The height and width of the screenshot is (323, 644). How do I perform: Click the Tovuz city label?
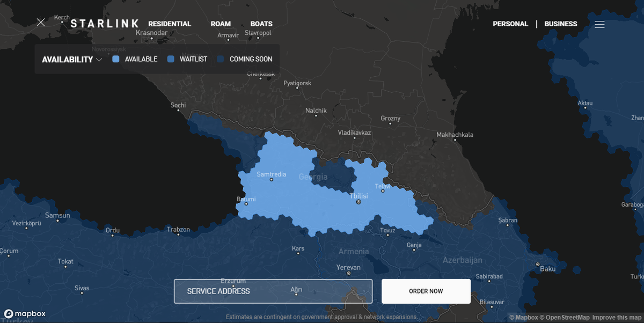[x=387, y=231]
